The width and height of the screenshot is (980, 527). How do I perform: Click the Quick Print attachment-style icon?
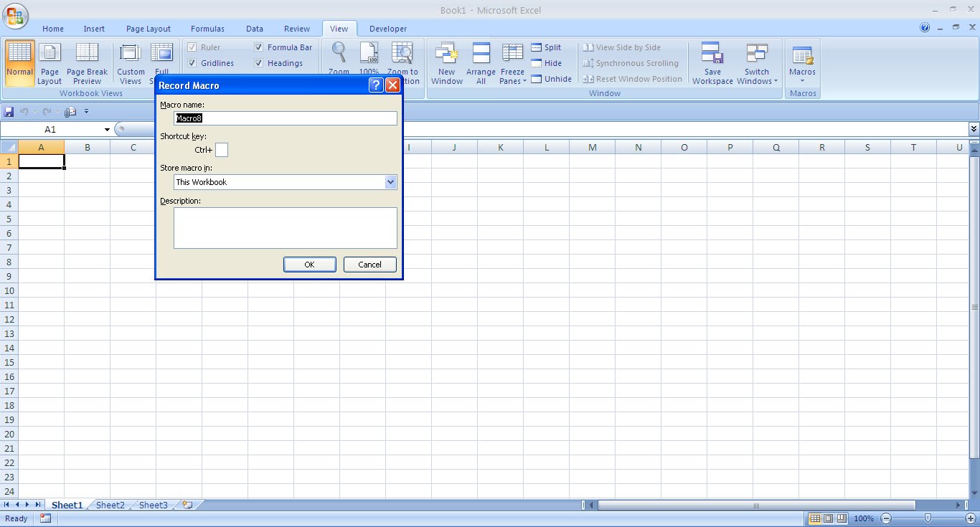[x=70, y=112]
